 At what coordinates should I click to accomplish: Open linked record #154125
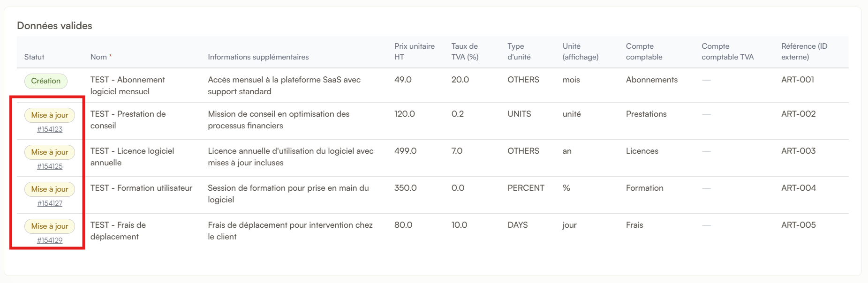[x=50, y=166]
